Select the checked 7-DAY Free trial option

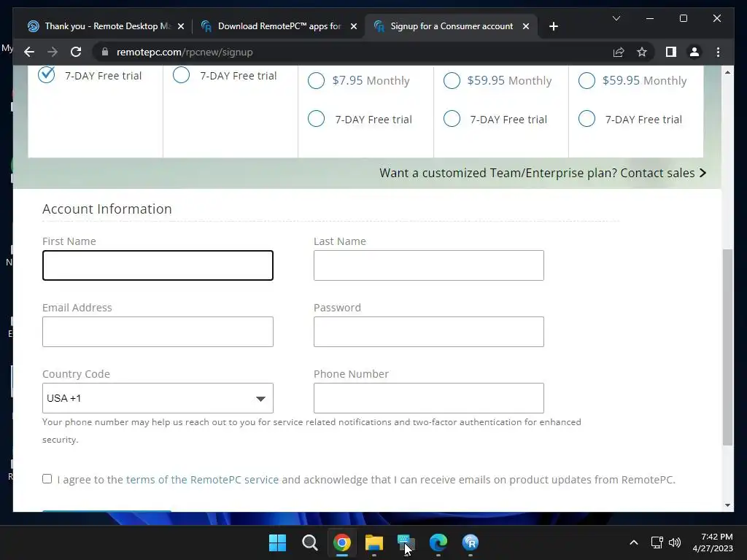point(46,75)
